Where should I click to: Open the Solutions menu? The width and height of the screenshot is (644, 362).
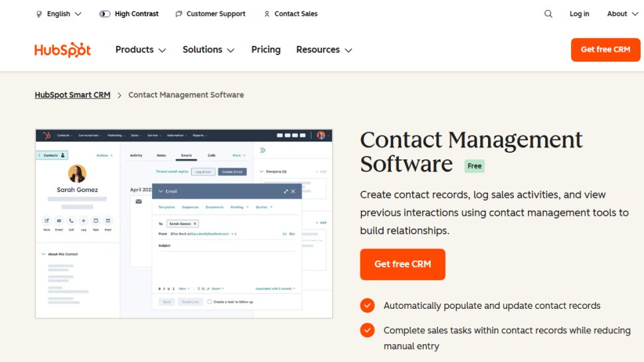[208, 50]
